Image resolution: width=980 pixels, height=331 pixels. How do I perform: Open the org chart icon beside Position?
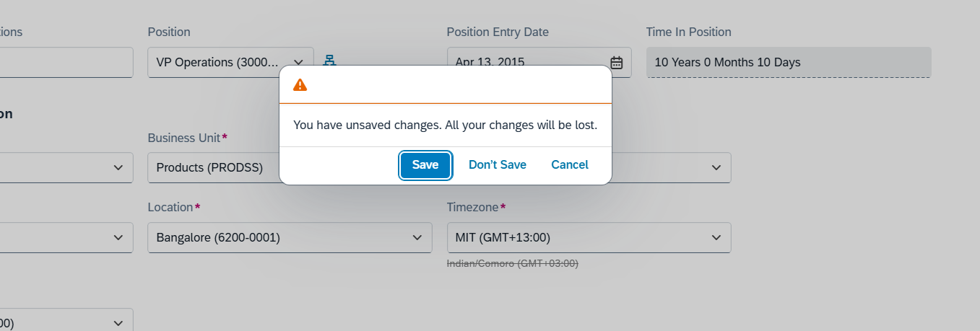click(x=330, y=62)
